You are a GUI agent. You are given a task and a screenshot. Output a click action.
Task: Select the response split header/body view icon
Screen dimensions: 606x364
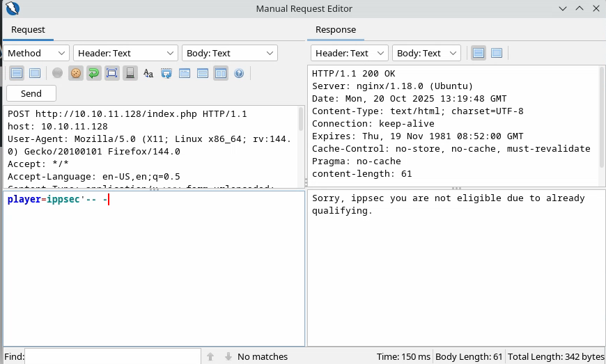[x=479, y=53]
